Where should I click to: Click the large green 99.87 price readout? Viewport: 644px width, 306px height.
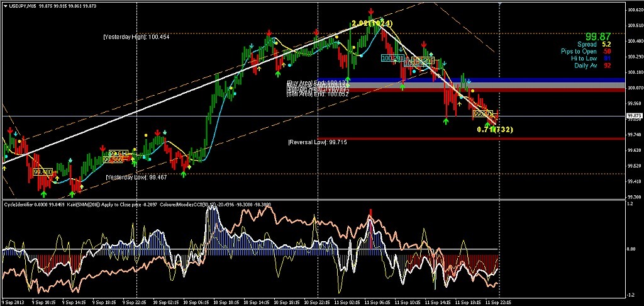[598, 37]
